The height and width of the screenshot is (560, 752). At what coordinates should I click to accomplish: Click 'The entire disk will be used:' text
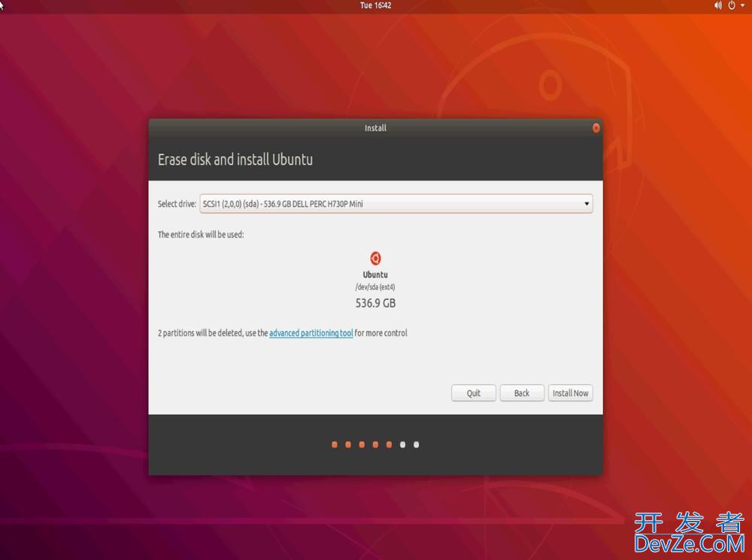(201, 235)
